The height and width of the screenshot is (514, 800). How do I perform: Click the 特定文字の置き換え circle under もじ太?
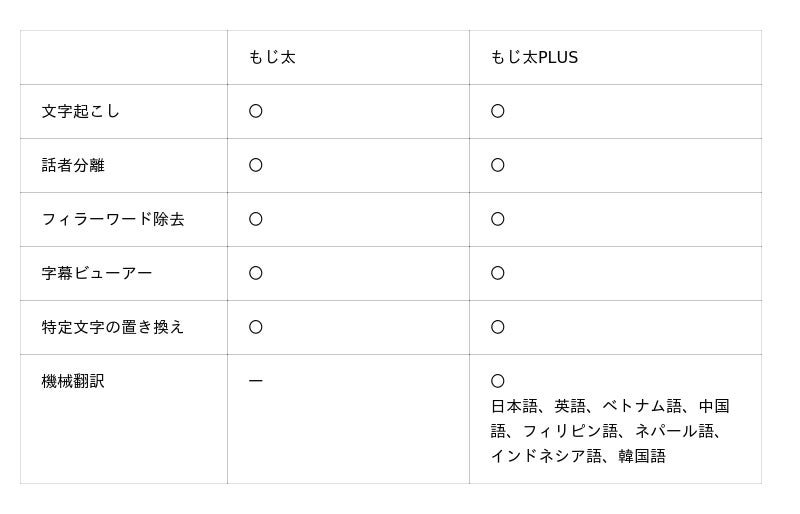pos(256,328)
